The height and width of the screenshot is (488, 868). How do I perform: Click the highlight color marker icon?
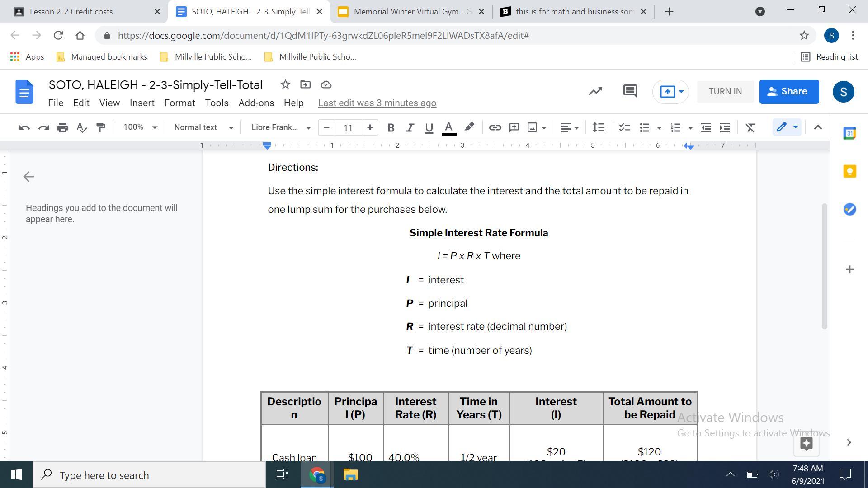pyautogui.click(x=469, y=127)
